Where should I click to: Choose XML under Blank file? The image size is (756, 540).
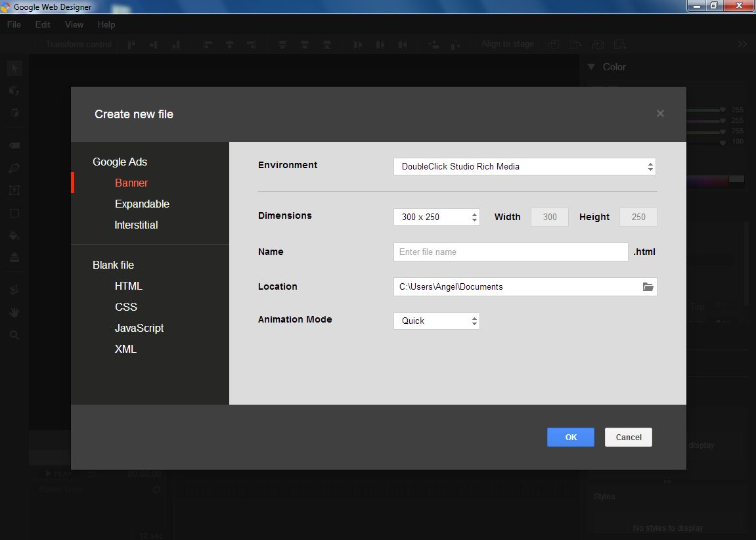pyautogui.click(x=125, y=349)
